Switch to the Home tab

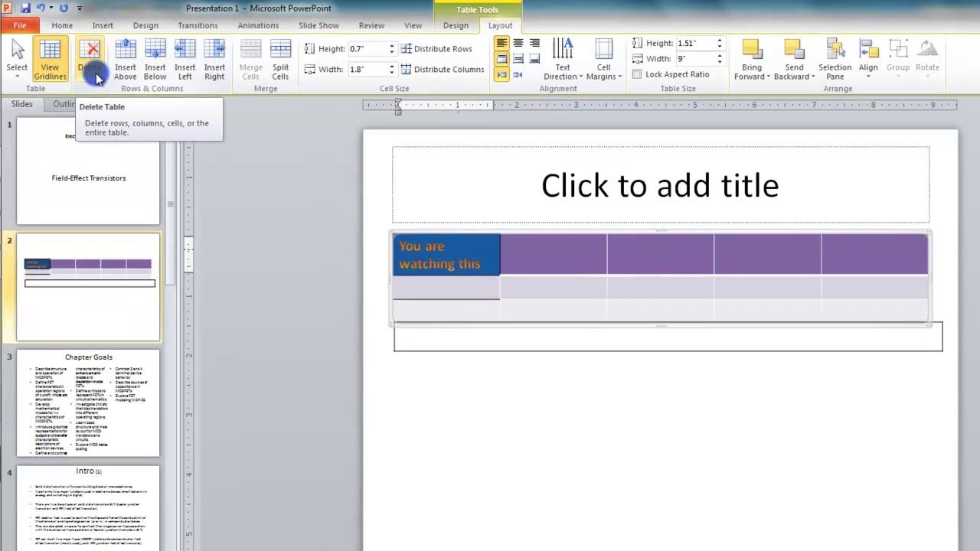point(62,25)
